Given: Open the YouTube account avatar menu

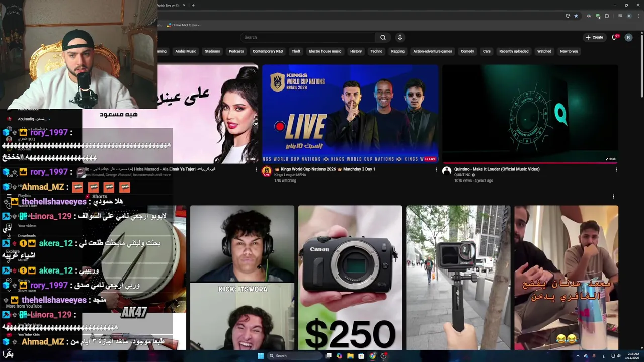Looking at the screenshot, I should pos(628,37).
